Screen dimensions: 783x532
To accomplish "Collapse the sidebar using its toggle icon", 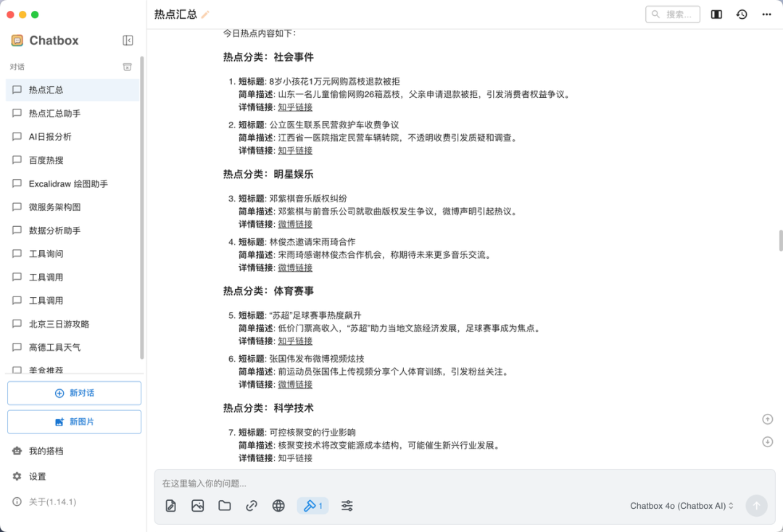I will coord(128,41).
